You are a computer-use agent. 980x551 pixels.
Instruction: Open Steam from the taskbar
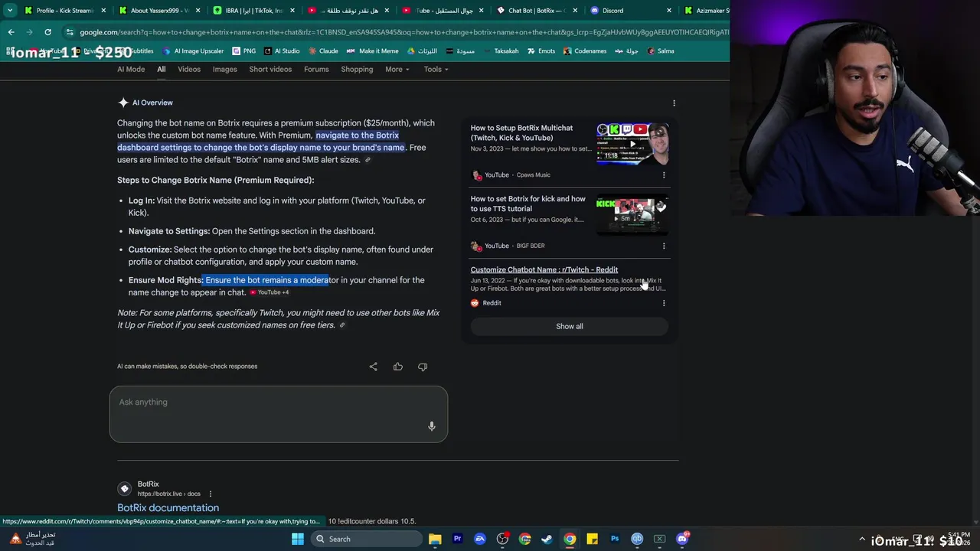coord(547,539)
